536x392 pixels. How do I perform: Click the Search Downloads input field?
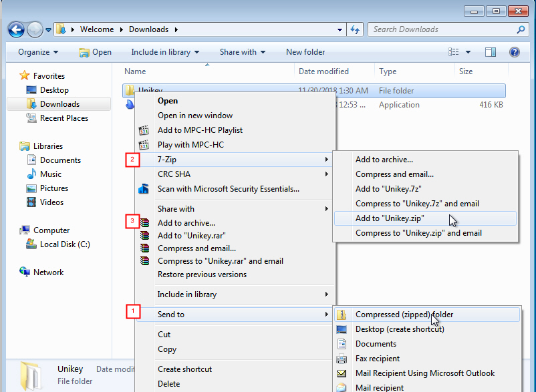click(441, 29)
